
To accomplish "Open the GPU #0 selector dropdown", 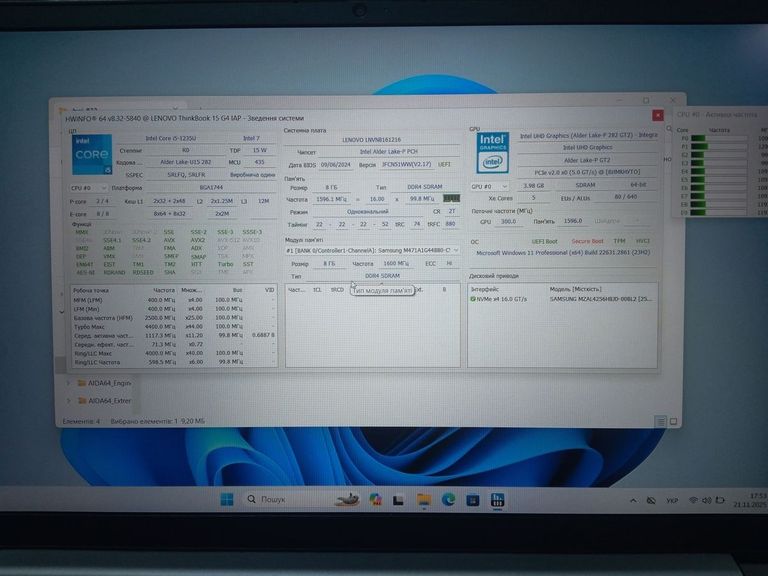I will coord(489,187).
